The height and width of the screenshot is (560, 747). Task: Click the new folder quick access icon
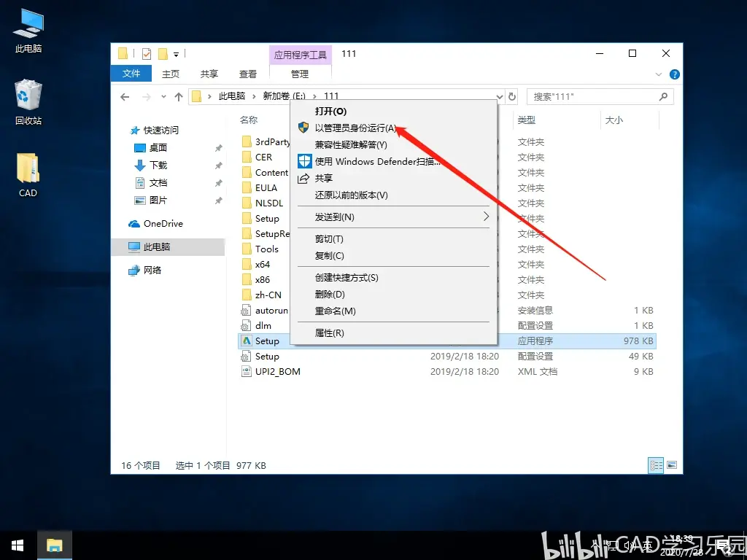pyautogui.click(x=163, y=54)
